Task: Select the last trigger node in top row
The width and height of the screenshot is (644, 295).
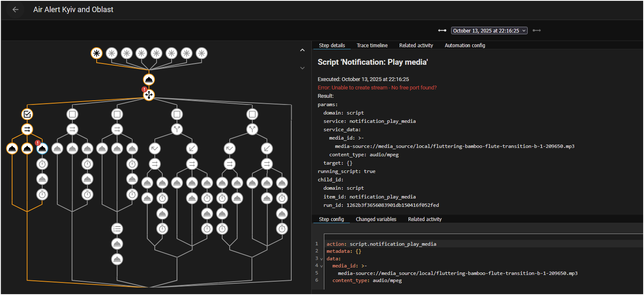Action: [202, 53]
